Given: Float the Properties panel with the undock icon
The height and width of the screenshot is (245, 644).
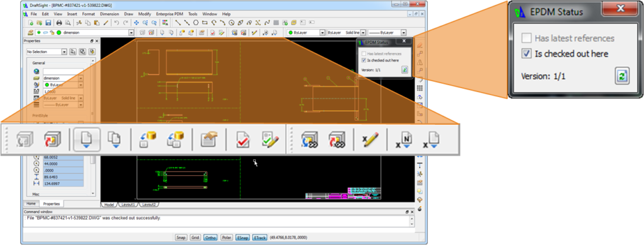Looking at the screenshot, I should click(92, 41).
